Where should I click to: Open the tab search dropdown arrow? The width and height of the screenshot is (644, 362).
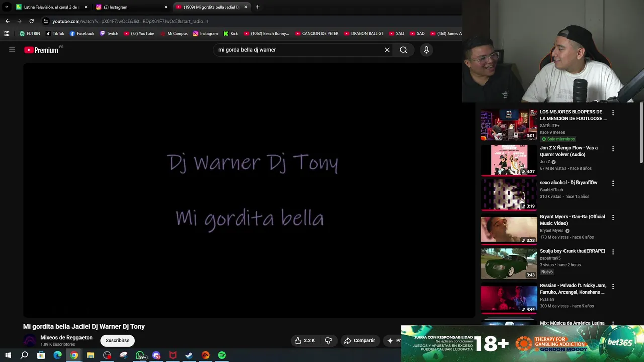[x=7, y=7]
